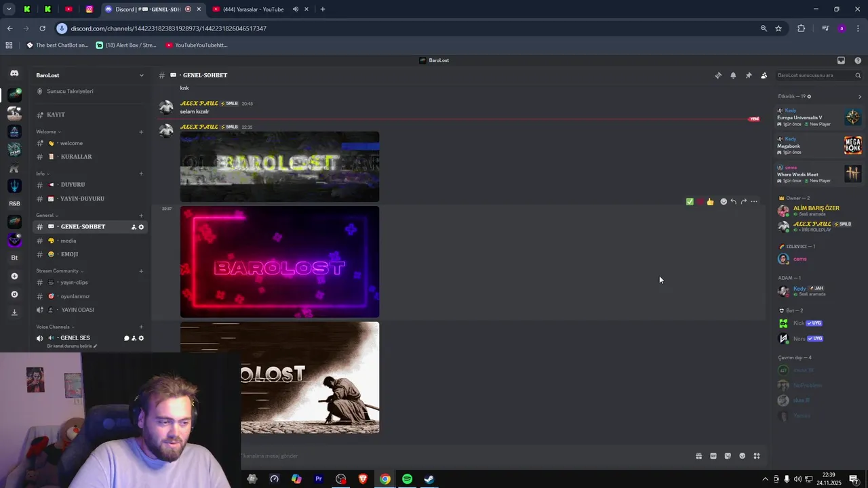Expand Etkinlik activity panel arrow

[x=860, y=96]
